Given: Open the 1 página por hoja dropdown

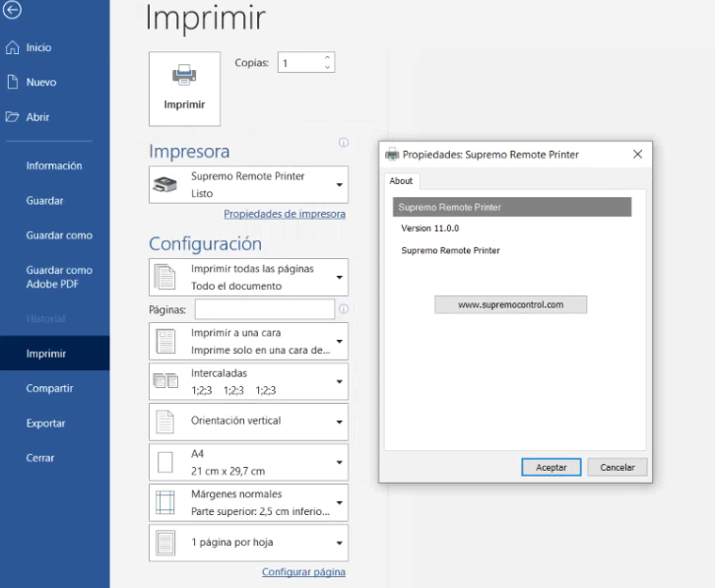Looking at the screenshot, I should pos(248,543).
